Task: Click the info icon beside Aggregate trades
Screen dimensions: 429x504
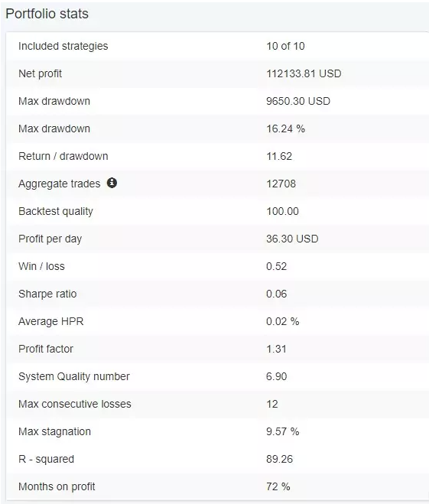Action: coord(112,183)
